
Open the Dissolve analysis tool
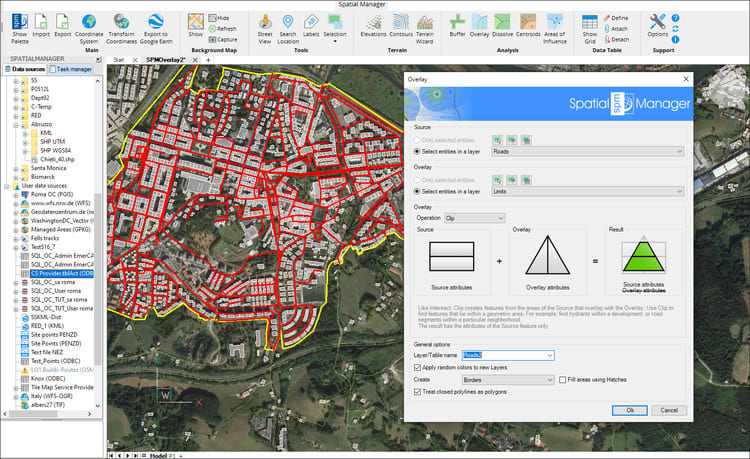point(502,26)
